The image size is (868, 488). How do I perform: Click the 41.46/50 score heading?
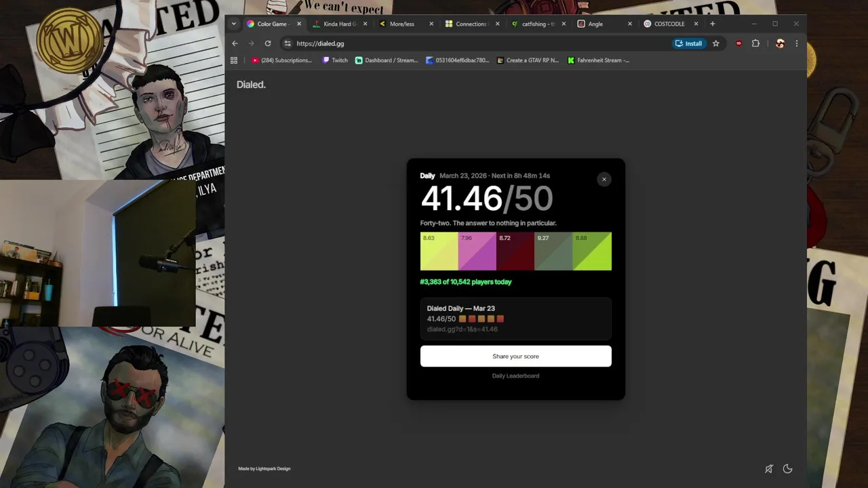click(x=487, y=199)
